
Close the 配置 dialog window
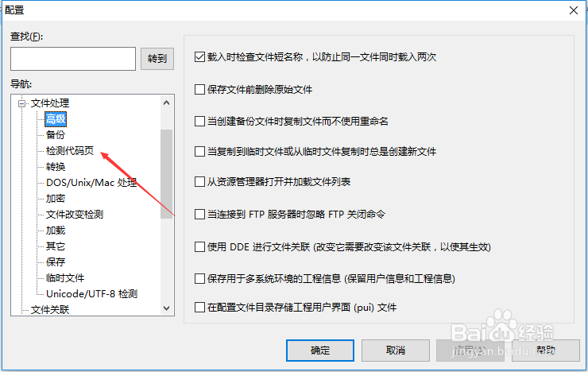pos(574,10)
